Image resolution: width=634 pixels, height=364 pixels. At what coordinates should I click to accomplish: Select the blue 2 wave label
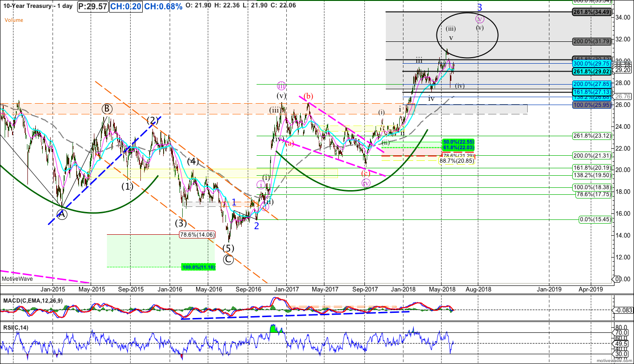(257, 225)
